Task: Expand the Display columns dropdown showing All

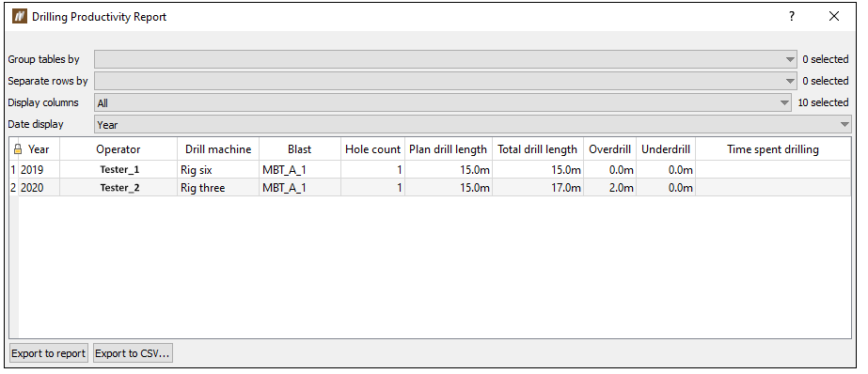Action: click(443, 102)
